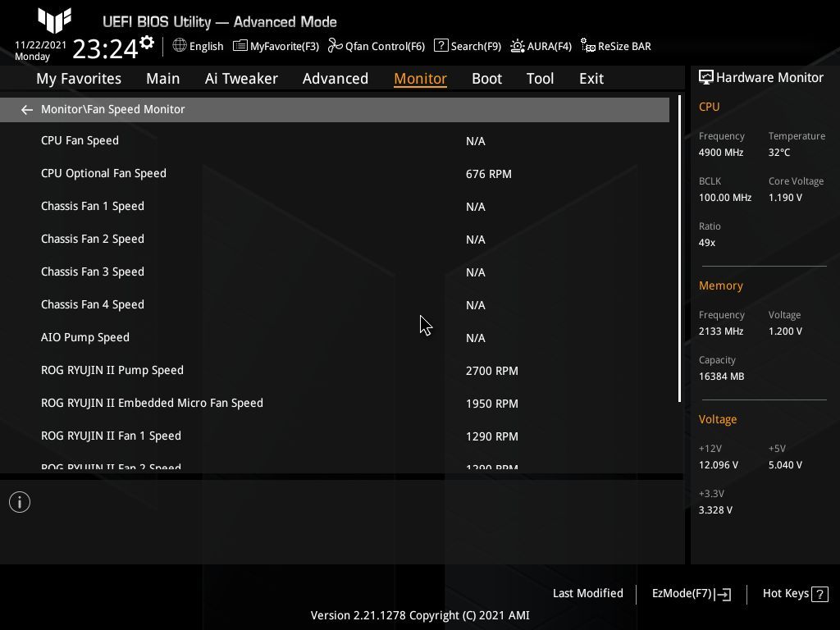Open MyFavorite(F3) list icon

pos(240,46)
